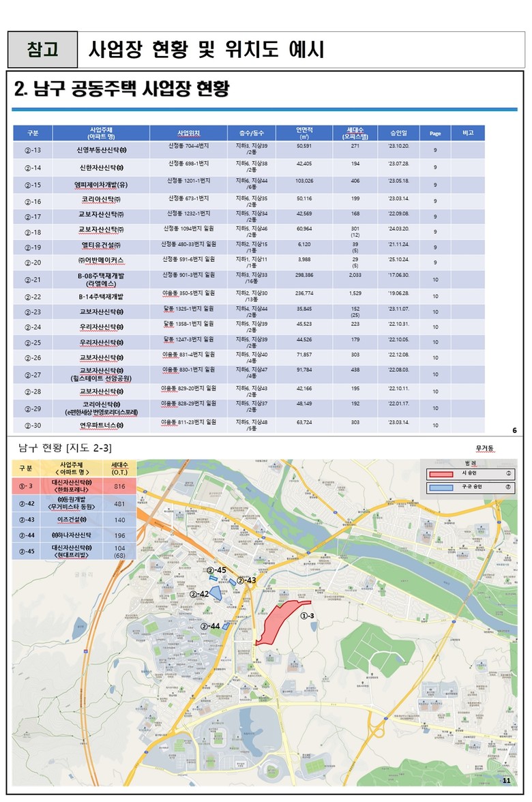Screen dimensions: 532x802
Task: Click 연우파트너스 in row ②-30
Action: (x=100, y=425)
